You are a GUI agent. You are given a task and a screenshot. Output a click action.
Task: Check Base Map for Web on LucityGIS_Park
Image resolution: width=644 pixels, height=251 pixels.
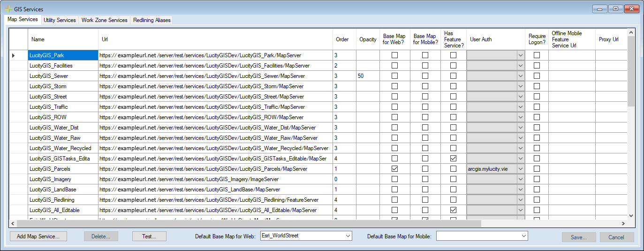pyautogui.click(x=394, y=55)
